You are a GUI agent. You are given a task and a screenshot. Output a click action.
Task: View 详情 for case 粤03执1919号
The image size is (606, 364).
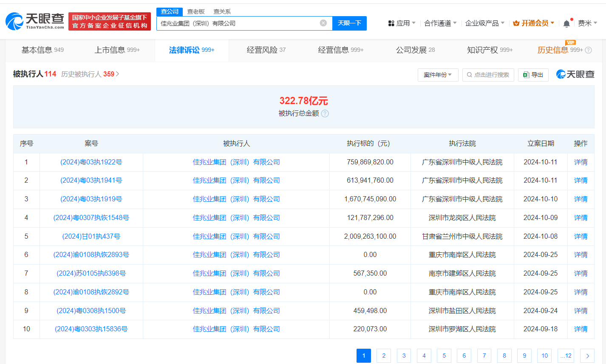point(581,199)
